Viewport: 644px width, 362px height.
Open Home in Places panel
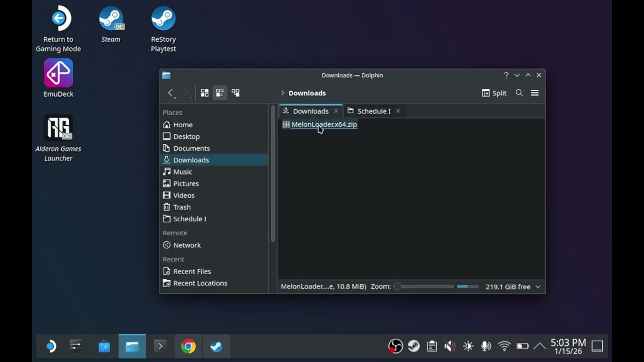[x=214, y=125]
